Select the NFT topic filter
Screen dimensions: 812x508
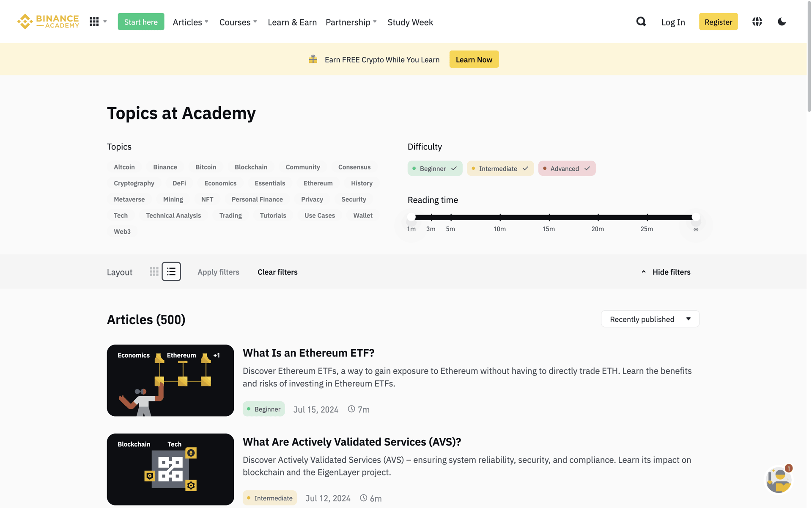pyautogui.click(x=207, y=199)
